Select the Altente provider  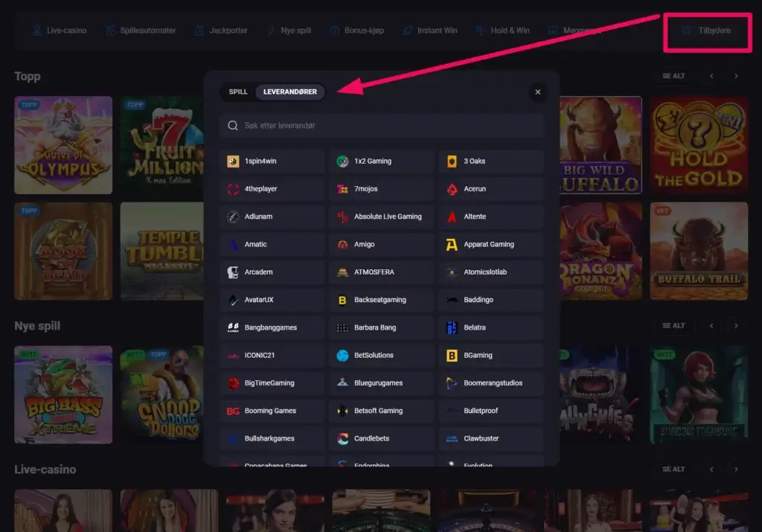[491, 217]
